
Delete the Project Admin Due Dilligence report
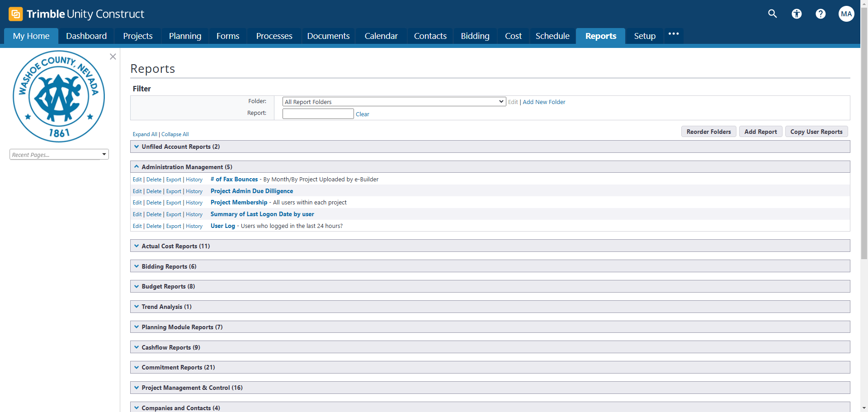[x=154, y=191]
